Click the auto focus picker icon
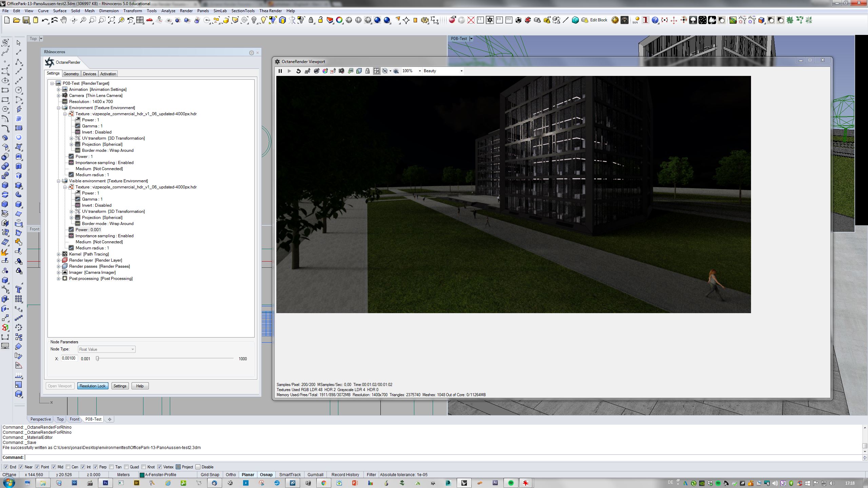 308,71
